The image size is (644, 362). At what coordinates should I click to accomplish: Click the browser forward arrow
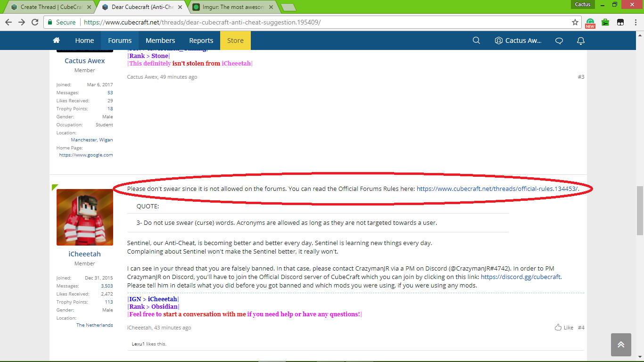(22, 22)
